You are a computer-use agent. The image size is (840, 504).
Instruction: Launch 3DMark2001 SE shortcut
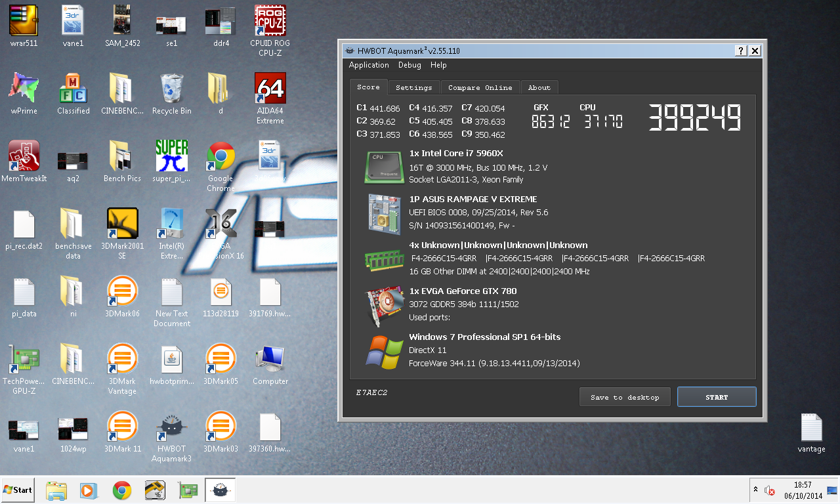click(122, 223)
